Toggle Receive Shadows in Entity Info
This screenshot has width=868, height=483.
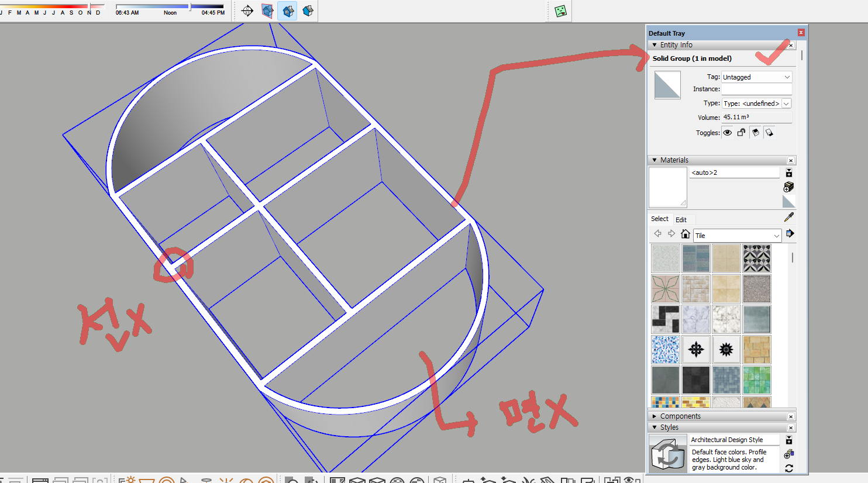(x=755, y=133)
